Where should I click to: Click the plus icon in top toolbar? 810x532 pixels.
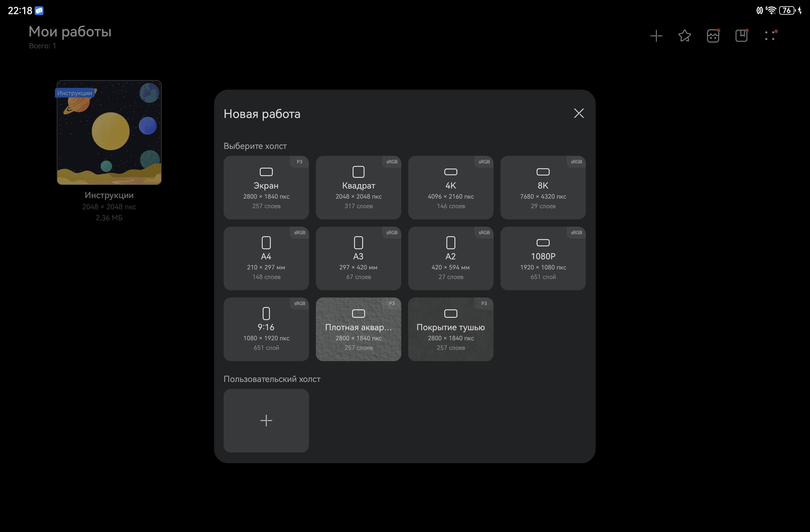656,36
